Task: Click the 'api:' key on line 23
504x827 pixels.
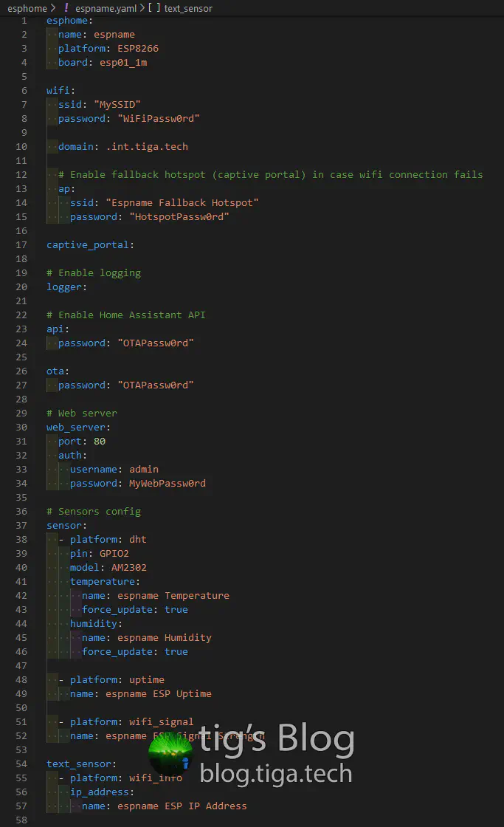Action: pyautogui.click(x=58, y=329)
